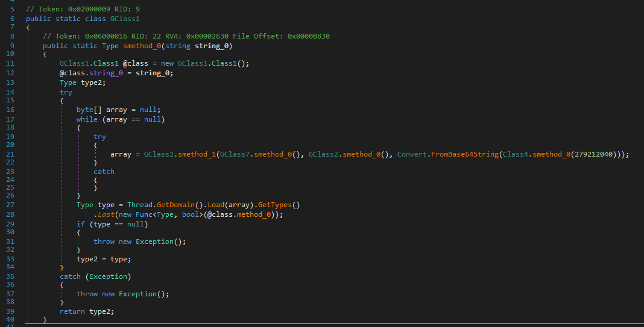This screenshot has height=327, width=644.
Task: Click the italic Last method call
Action: pyautogui.click(x=106, y=214)
